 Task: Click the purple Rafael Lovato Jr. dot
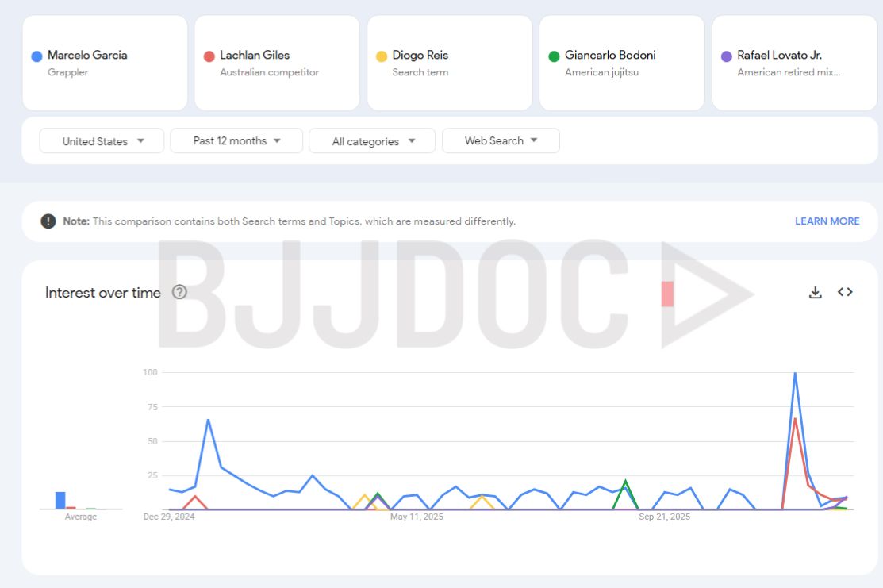[x=726, y=56]
